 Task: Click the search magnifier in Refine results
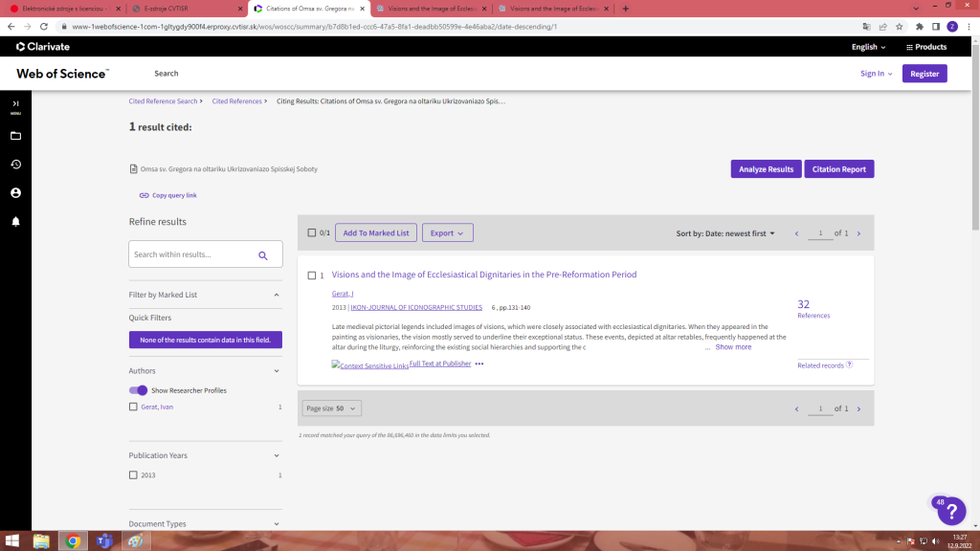(x=263, y=254)
